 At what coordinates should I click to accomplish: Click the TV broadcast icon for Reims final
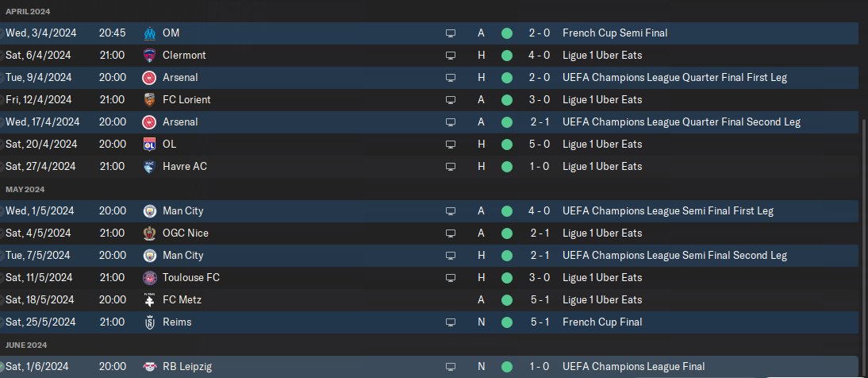[451, 322]
